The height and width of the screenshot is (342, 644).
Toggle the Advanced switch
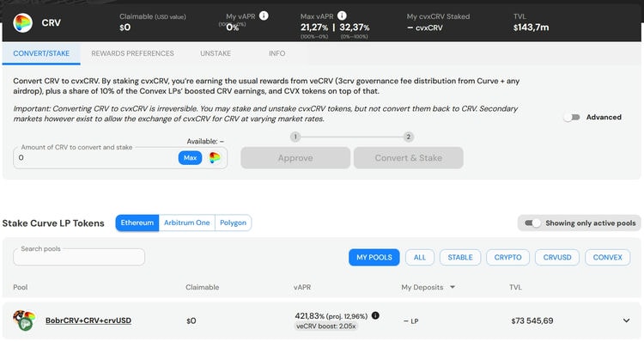click(x=572, y=117)
